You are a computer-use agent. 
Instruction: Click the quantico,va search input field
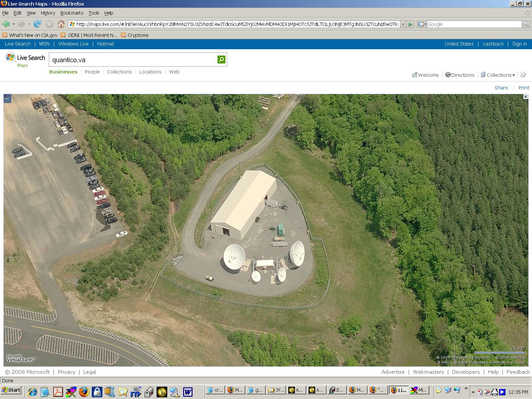point(133,60)
